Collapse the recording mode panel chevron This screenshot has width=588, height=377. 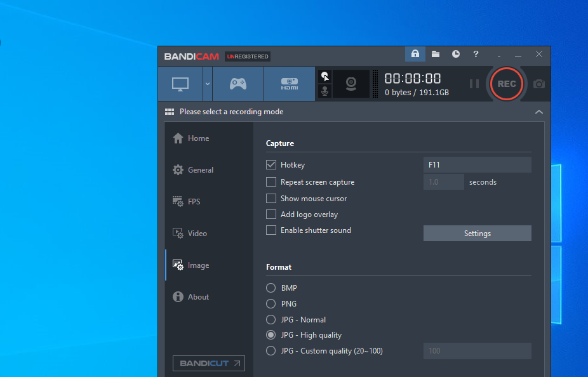click(x=539, y=112)
